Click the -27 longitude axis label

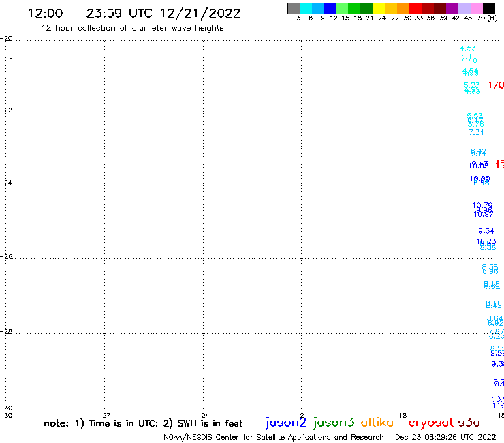[104, 415]
